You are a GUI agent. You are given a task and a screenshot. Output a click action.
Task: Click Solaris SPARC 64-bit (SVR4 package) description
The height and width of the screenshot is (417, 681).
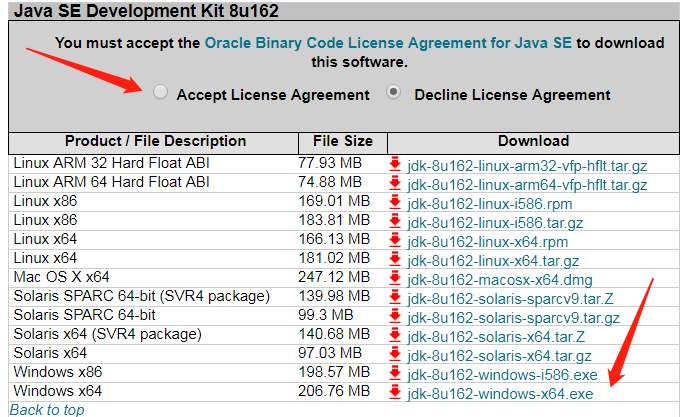(142, 296)
